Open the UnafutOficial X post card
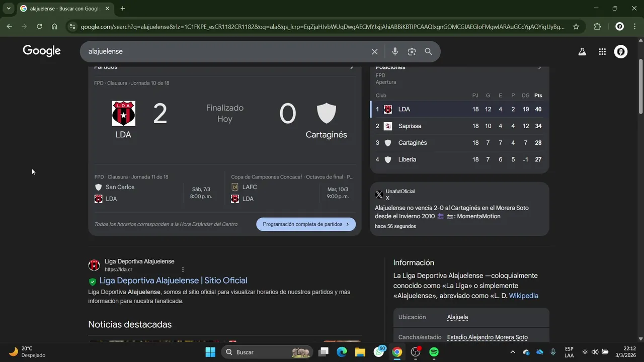 [x=459, y=209]
